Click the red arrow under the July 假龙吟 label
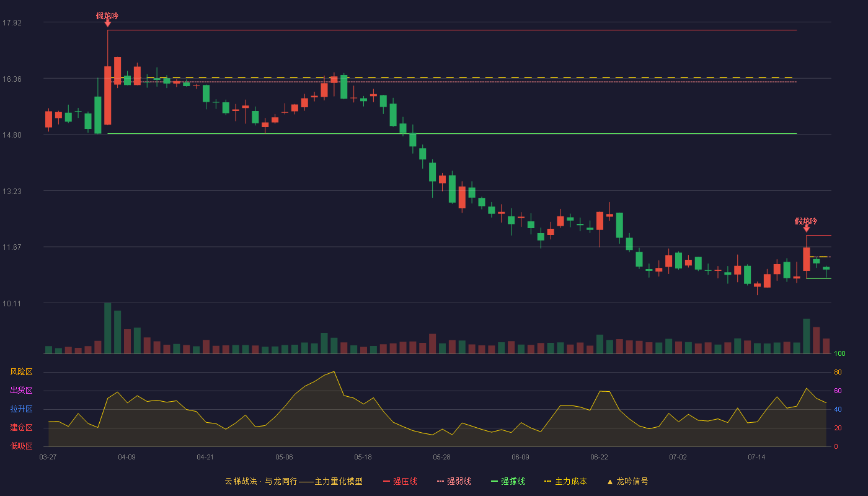This screenshot has height=496, width=868. point(806,229)
